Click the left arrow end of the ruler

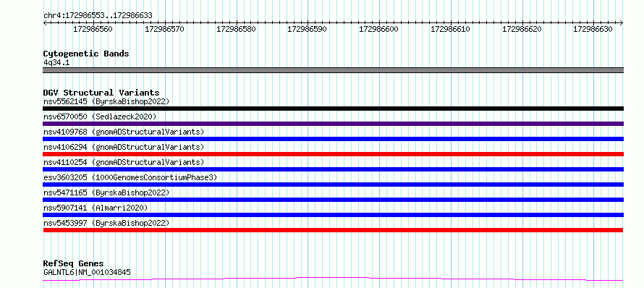coord(45,23)
